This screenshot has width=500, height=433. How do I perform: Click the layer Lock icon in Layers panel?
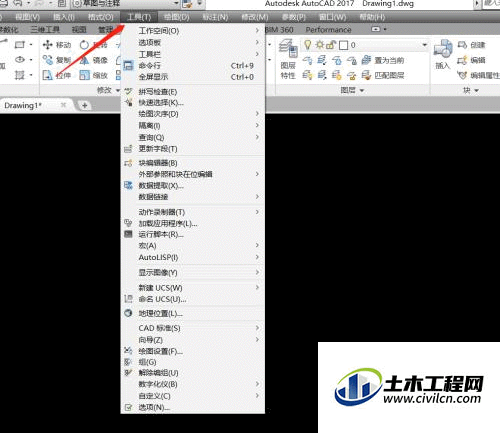351,60
